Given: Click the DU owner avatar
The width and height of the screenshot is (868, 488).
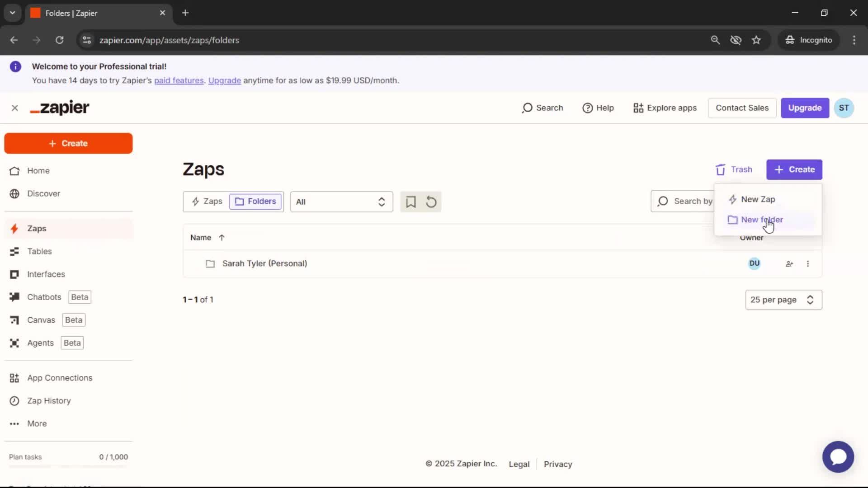Looking at the screenshot, I should 754,263.
